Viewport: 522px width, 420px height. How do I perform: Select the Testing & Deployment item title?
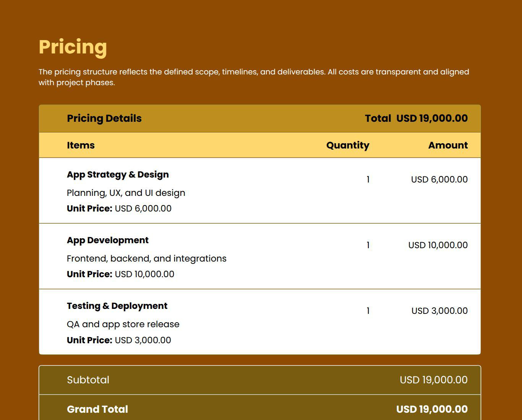[x=117, y=306]
